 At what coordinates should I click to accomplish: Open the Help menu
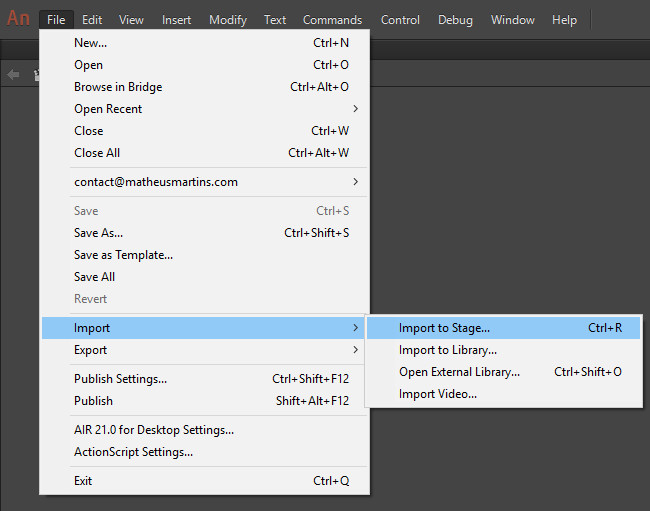tap(564, 19)
